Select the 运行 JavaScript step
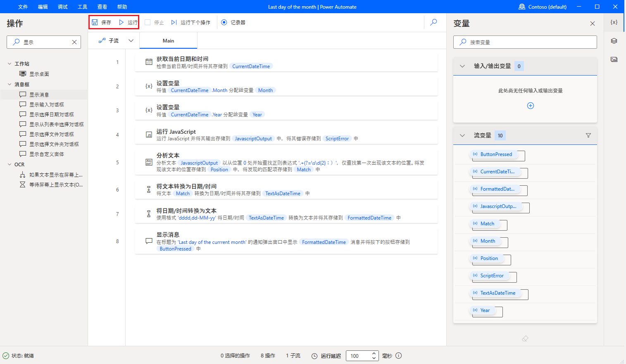This screenshot has height=364, width=626. coord(286,135)
